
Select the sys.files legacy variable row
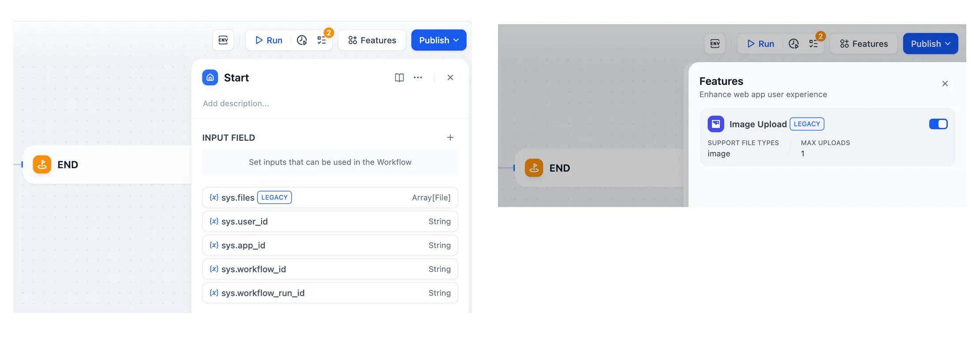click(x=330, y=197)
